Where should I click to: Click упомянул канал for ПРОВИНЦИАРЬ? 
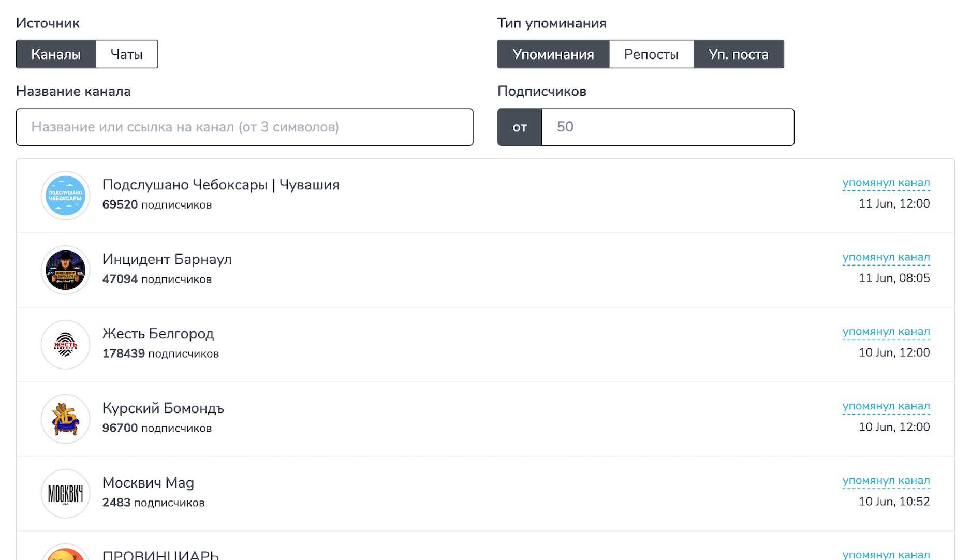pos(886,555)
